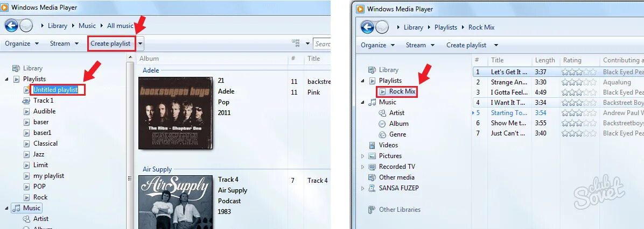Click Playlists breadcrumb in Rock Mix window

(x=446, y=27)
